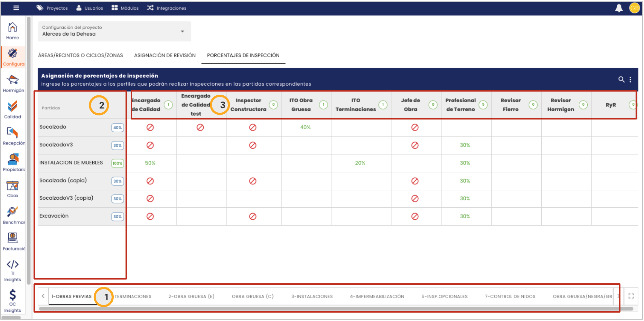This screenshot has height=321, width=644.
Task: Click the notifications bell icon
Action: [619, 8]
